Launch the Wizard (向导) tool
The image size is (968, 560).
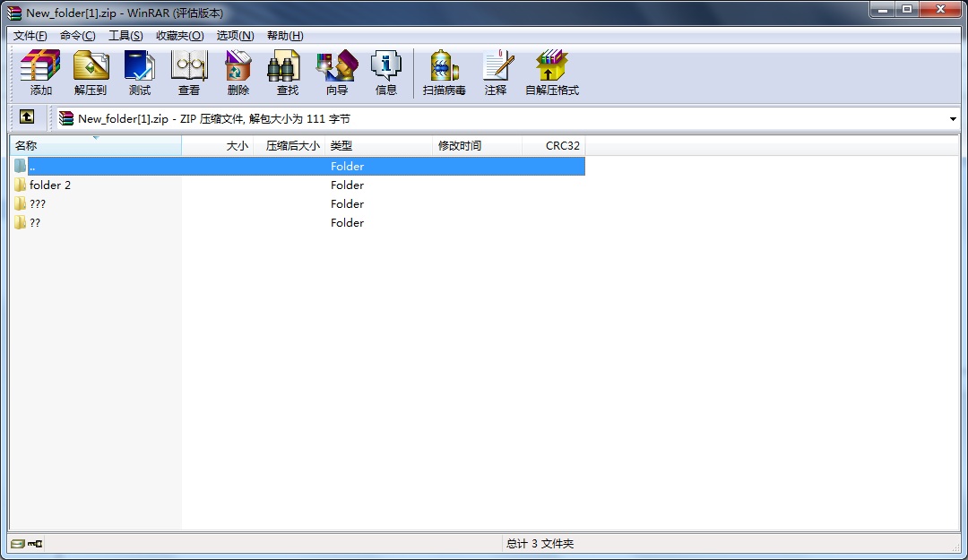[x=337, y=73]
